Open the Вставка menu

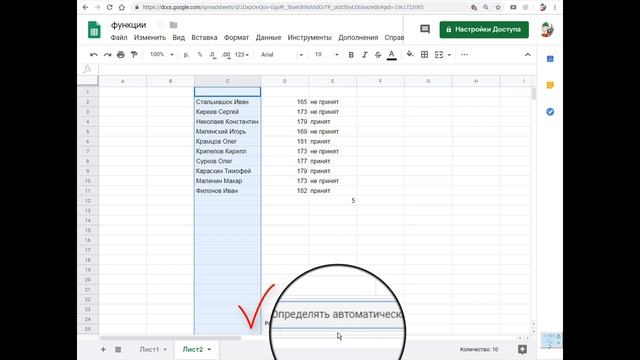pos(204,38)
